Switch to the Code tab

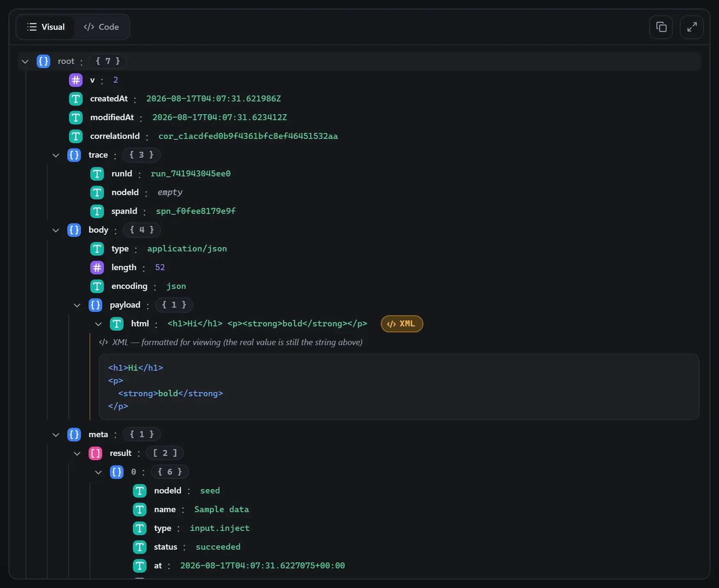tap(101, 27)
